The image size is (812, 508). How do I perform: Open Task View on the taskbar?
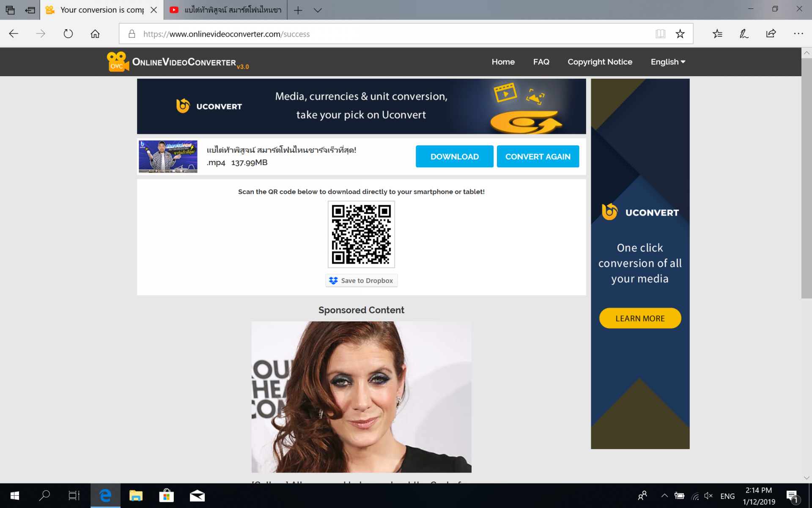pos(74,496)
